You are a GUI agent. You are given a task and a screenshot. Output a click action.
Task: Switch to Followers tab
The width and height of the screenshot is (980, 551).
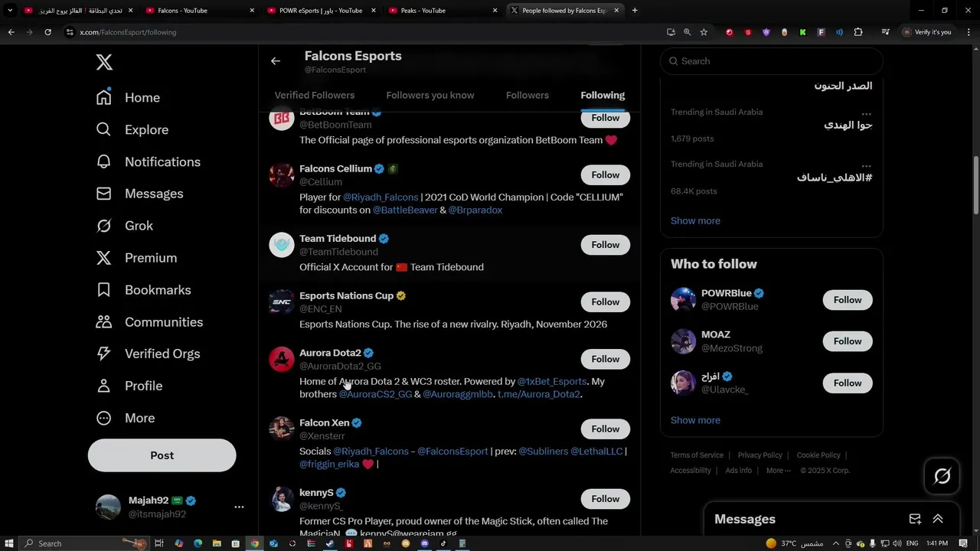(528, 95)
